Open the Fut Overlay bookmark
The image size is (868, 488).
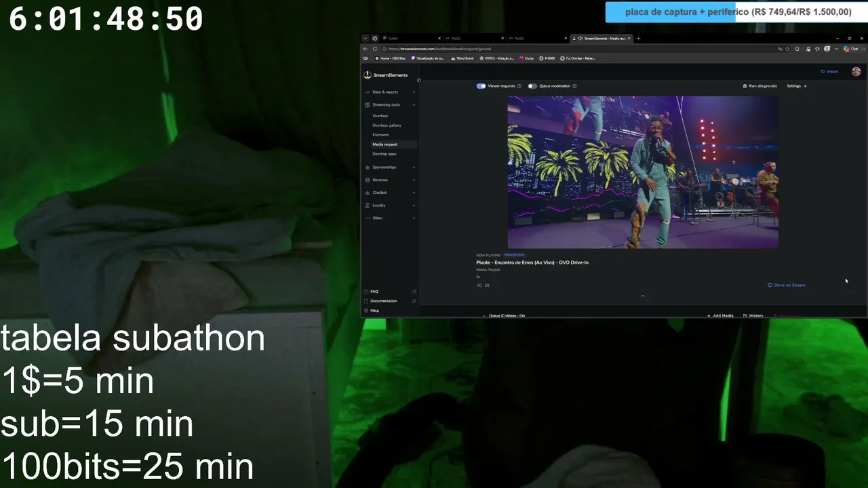click(578, 58)
